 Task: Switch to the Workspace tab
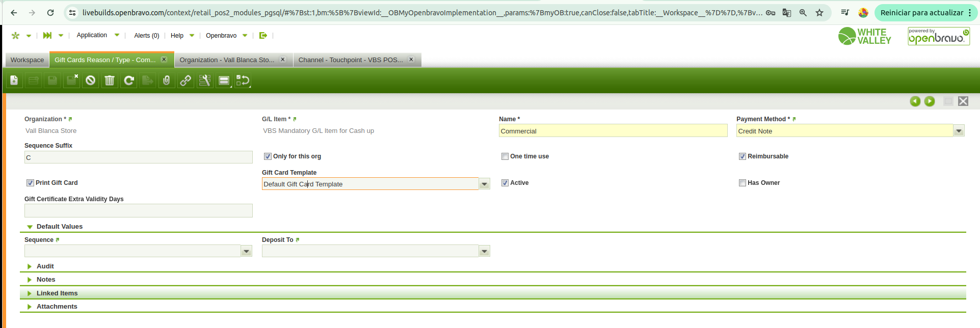point(28,60)
